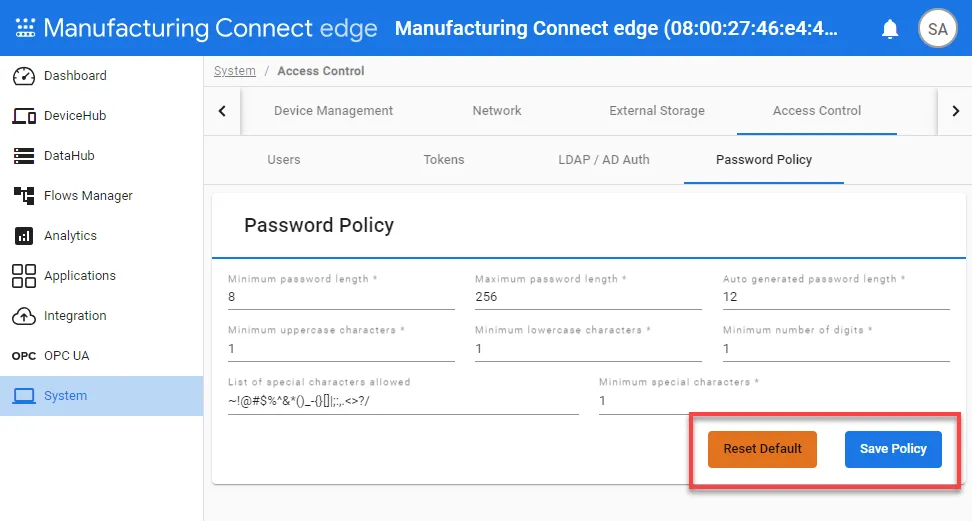Open Applications from the sidebar
Image resolution: width=972 pixels, height=521 pixels.
click(x=101, y=276)
